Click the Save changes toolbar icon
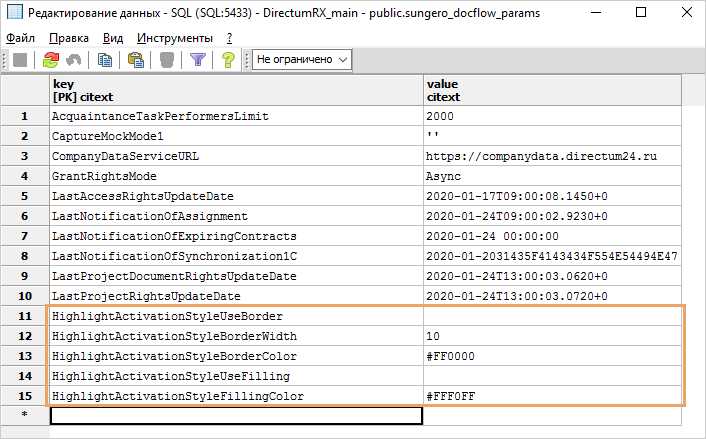The image size is (706, 439). 19,60
